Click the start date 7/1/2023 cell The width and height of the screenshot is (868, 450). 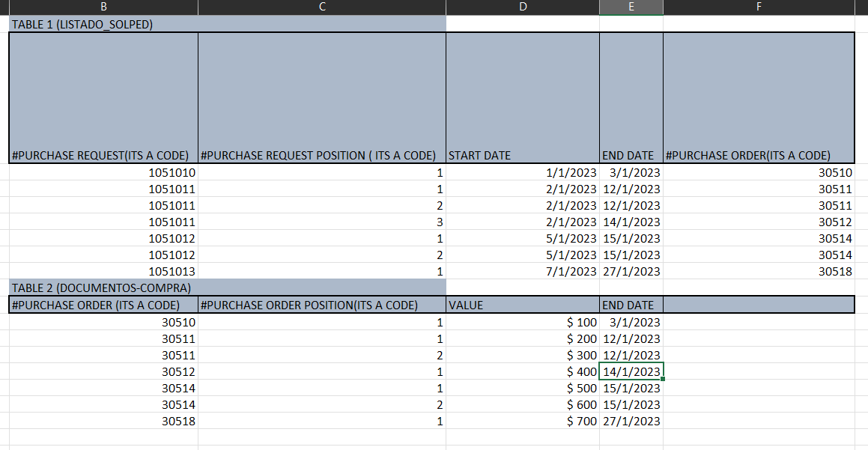click(523, 271)
